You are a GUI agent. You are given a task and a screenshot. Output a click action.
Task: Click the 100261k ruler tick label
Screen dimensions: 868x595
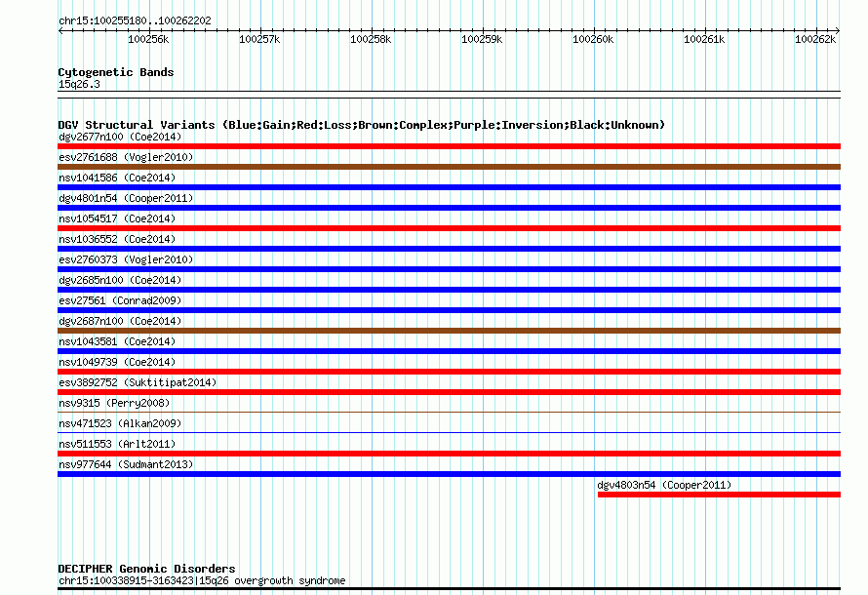click(x=705, y=39)
